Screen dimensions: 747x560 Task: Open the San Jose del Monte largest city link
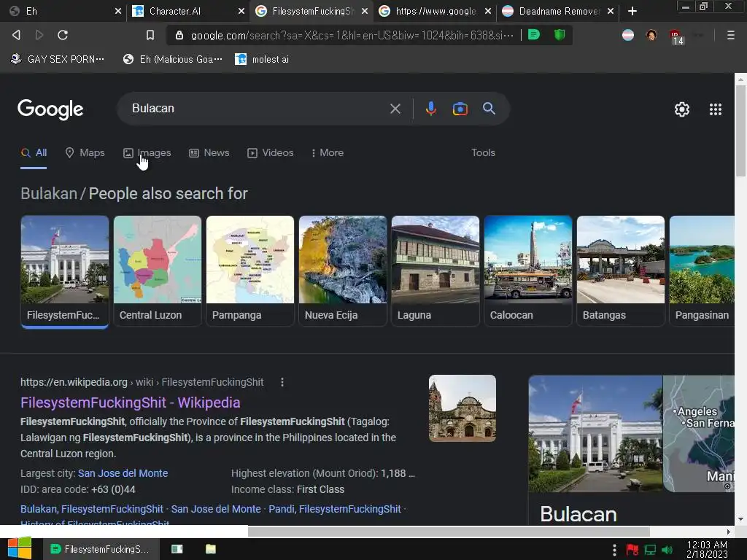click(123, 473)
